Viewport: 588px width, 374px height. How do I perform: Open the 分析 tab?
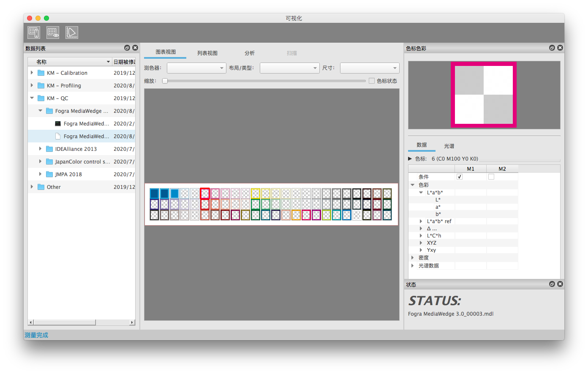250,53
